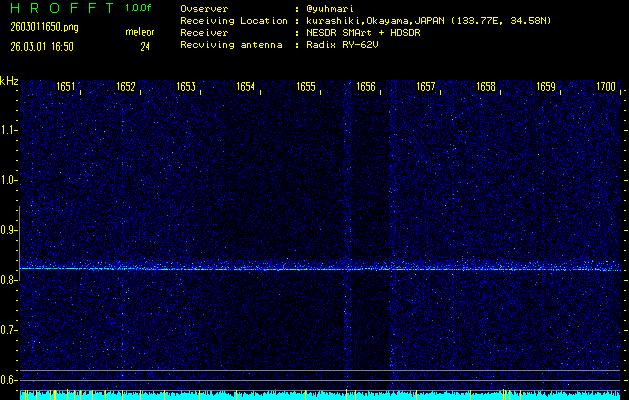Image resolution: width=629 pixels, height=400 pixels.
Task: Select the 0.9 frequency axis label
Action: (x=8, y=230)
